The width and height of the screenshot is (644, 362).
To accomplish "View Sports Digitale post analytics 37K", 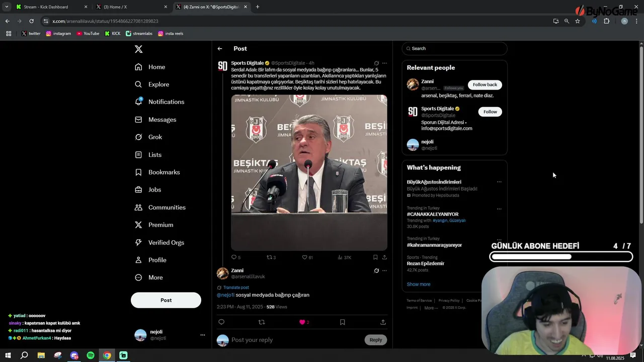I will click(345, 257).
